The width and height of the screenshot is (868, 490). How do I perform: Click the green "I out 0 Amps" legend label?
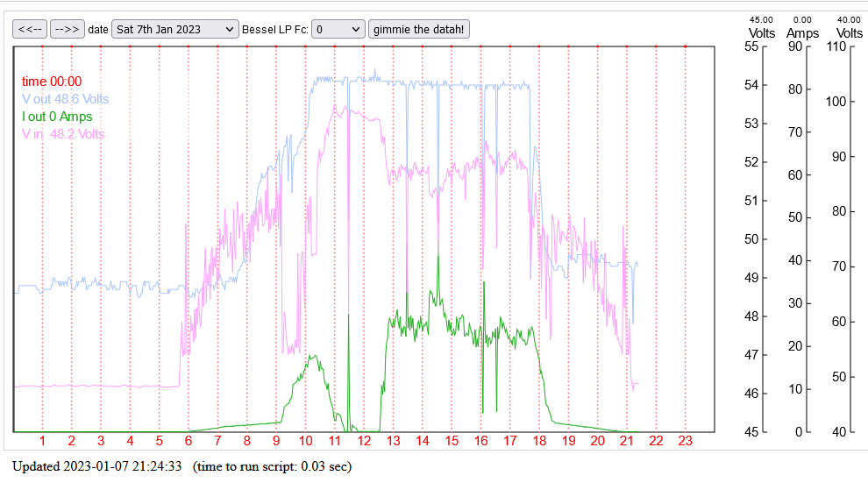[57, 117]
